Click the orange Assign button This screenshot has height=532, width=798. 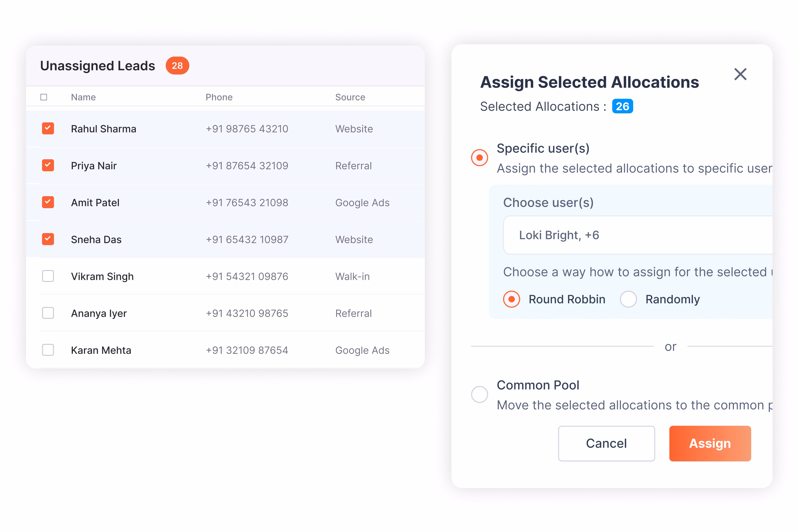pyautogui.click(x=710, y=443)
